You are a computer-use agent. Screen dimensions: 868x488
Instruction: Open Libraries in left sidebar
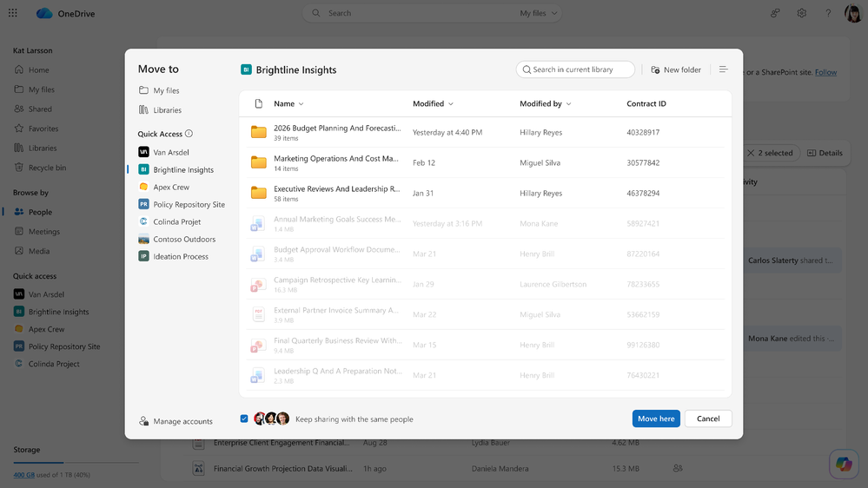[36, 148]
